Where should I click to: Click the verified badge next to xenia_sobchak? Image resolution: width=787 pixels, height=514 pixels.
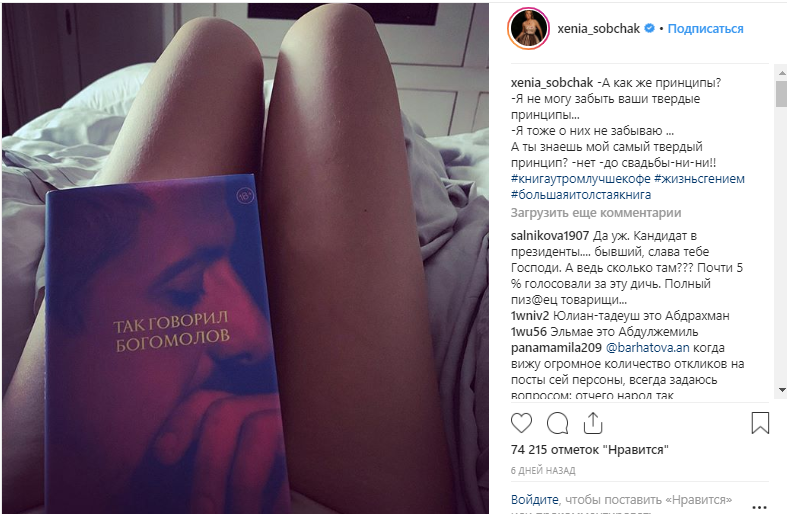pos(649,28)
